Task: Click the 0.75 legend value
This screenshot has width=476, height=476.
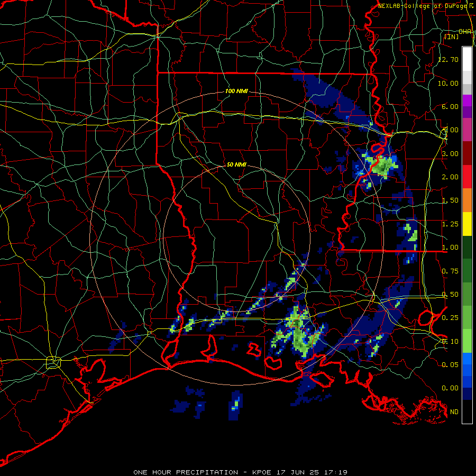Action: [450, 271]
